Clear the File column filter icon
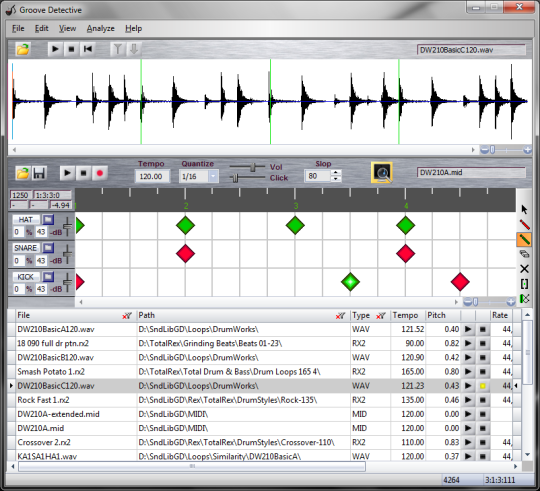The image size is (540, 491). coord(127,316)
